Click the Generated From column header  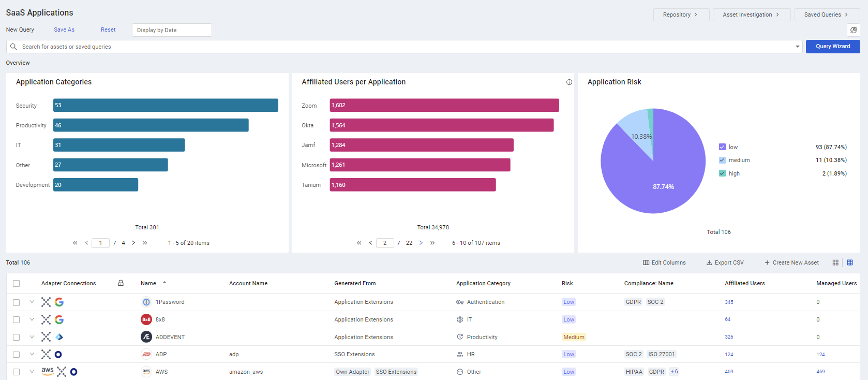tap(355, 283)
